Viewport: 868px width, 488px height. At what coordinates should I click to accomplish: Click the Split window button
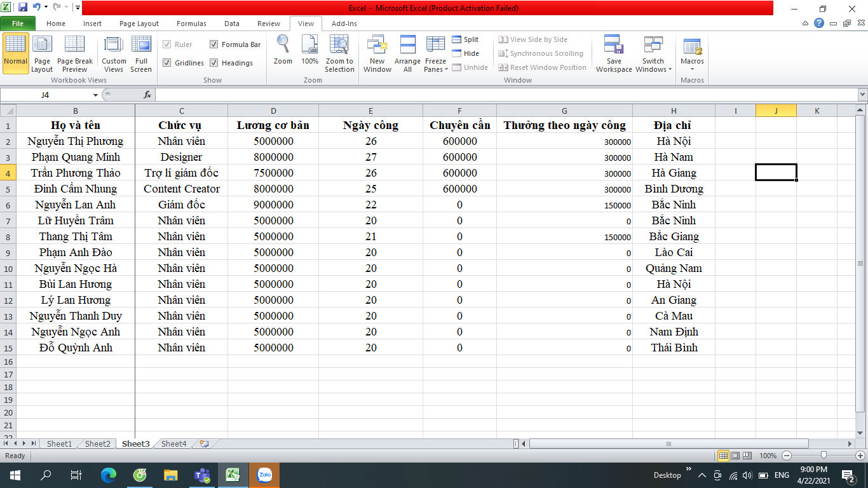[465, 39]
